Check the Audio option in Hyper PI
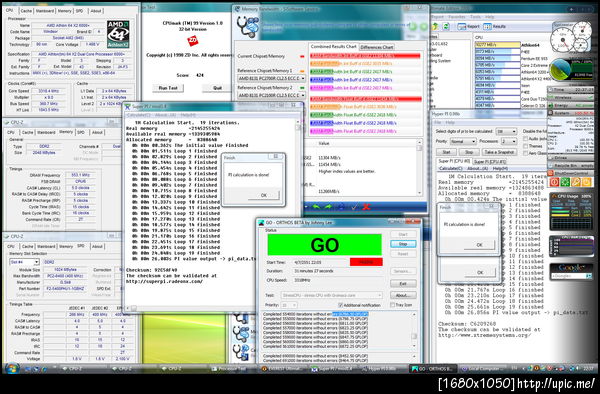The image size is (600, 394). coord(525,138)
